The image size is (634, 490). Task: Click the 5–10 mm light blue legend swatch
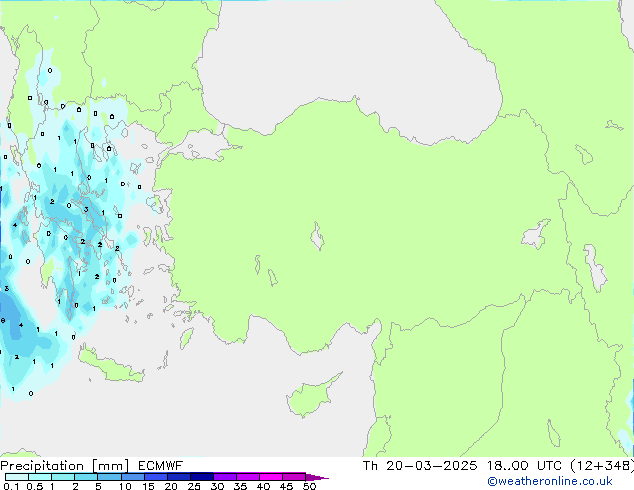(x=109, y=477)
